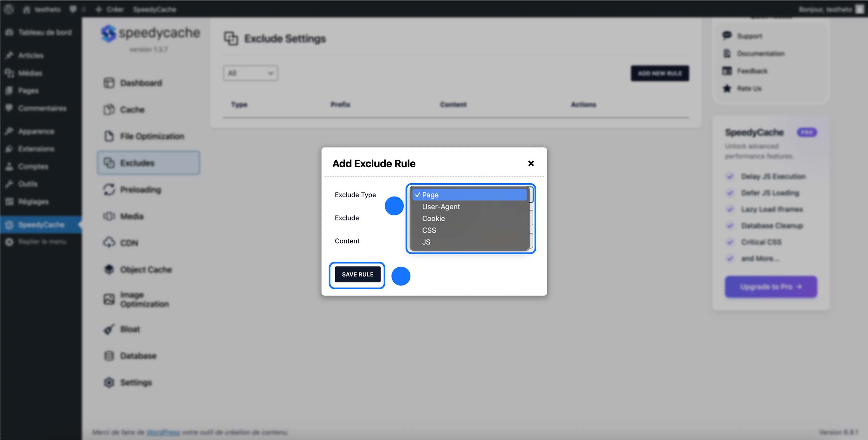Screen dimensions: 868x440
Task: Pick the CSS option in dropdown
Action: 429,230
